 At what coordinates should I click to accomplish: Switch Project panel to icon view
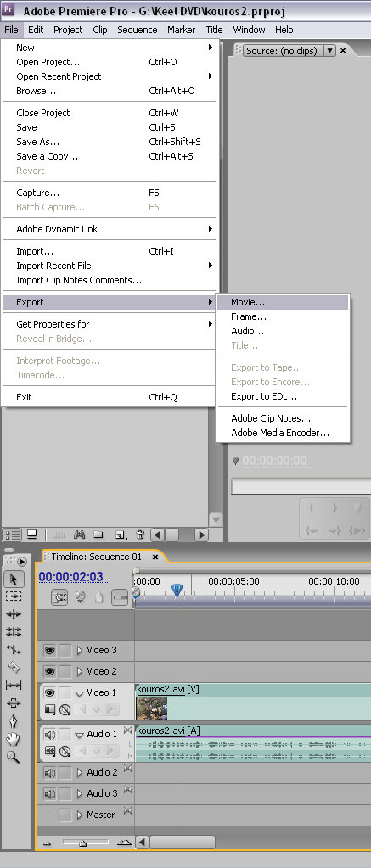[x=31, y=535]
